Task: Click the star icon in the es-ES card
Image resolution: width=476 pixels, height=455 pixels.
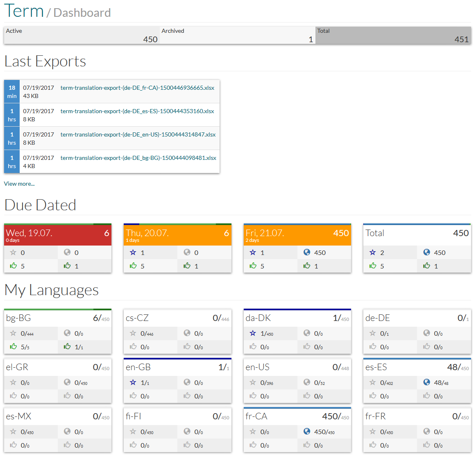Action: pos(372,382)
